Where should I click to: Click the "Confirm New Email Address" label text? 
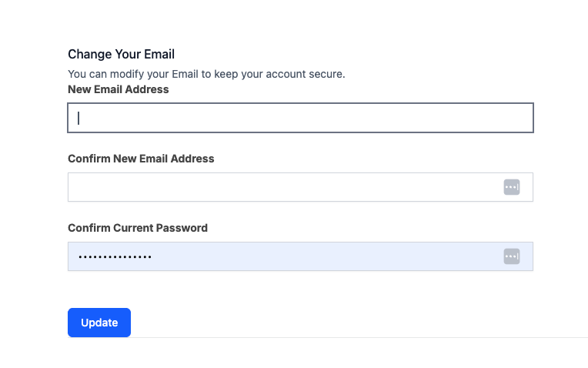point(141,159)
